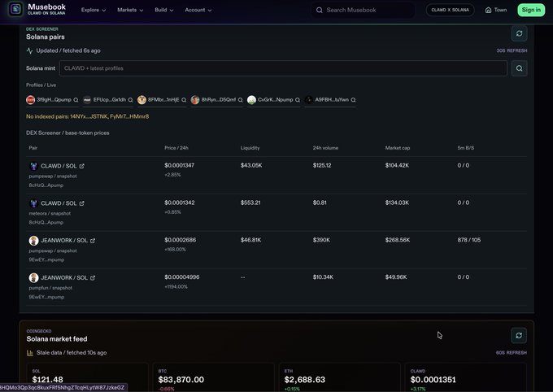Open external link for JEANWORK / SOL pumpfun pair

coord(93,277)
